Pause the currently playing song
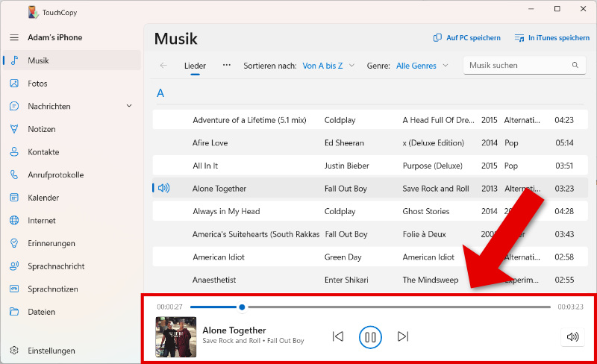This screenshot has height=364, width=597. tap(369, 337)
